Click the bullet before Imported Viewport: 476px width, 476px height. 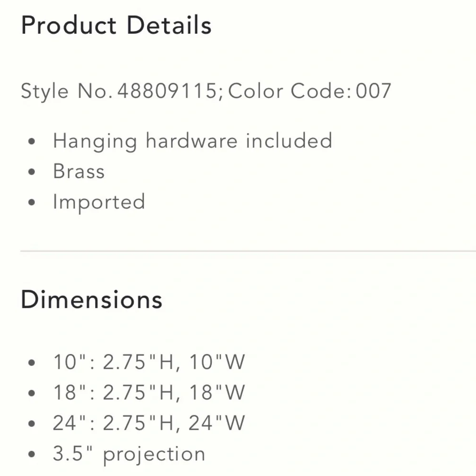31,202
